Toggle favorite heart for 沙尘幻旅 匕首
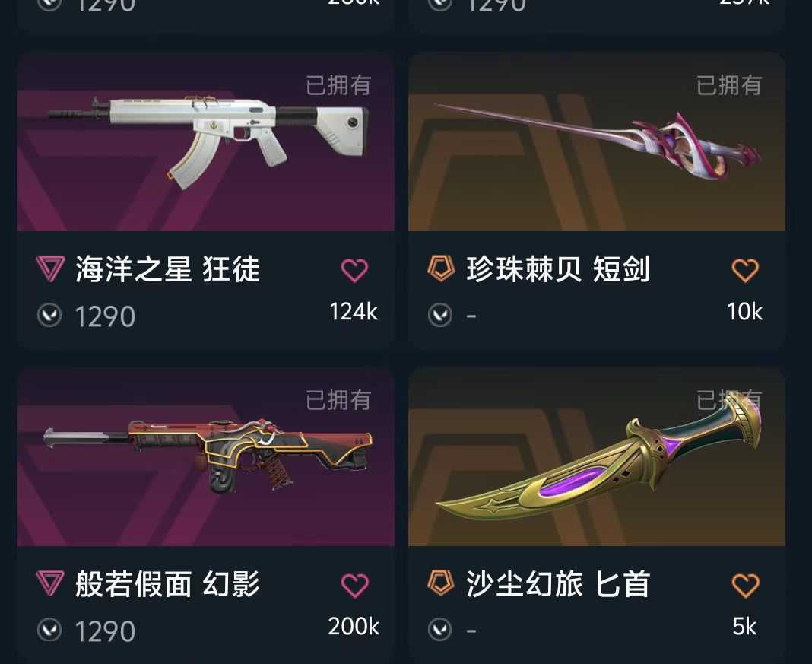 click(x=745, y=585)
